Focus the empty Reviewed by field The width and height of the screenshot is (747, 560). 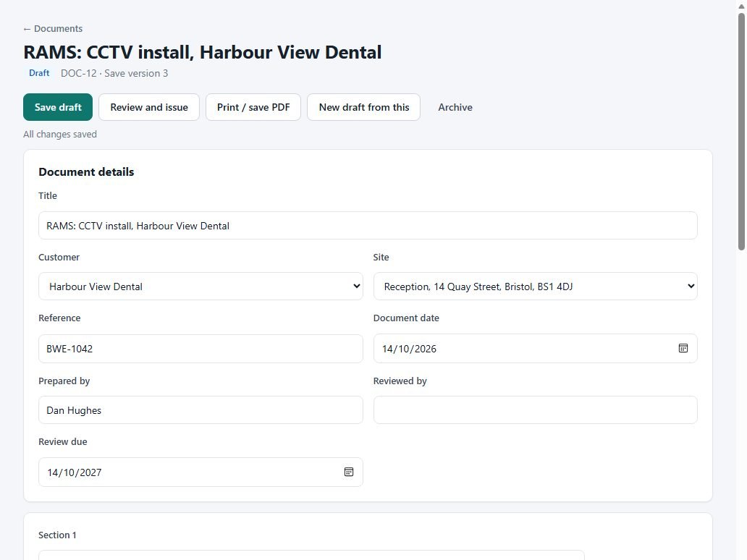(535, 410)
